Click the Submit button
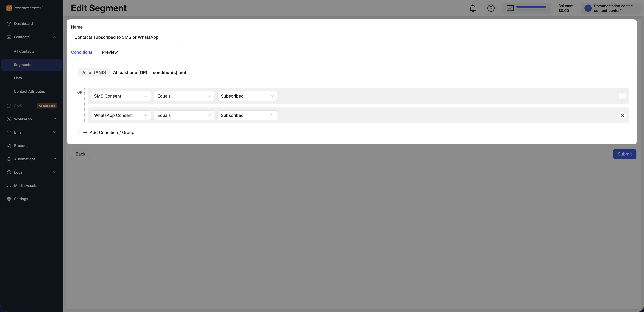 624,154
